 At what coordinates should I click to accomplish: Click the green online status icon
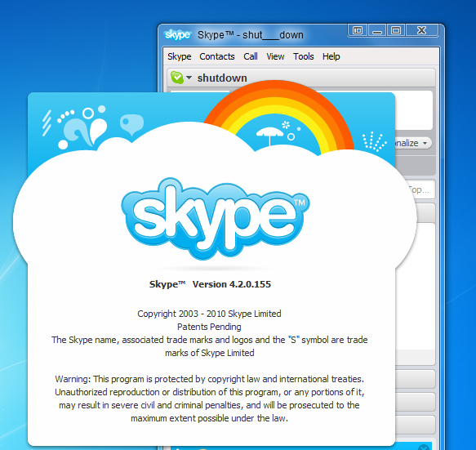(177, 78)
